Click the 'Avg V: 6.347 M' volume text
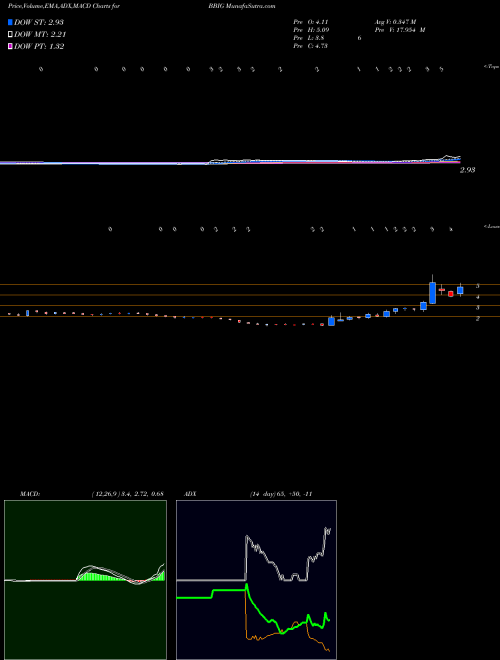Image resolution: width=500 pixels, height=660 pixels. [x=395, y=21]
